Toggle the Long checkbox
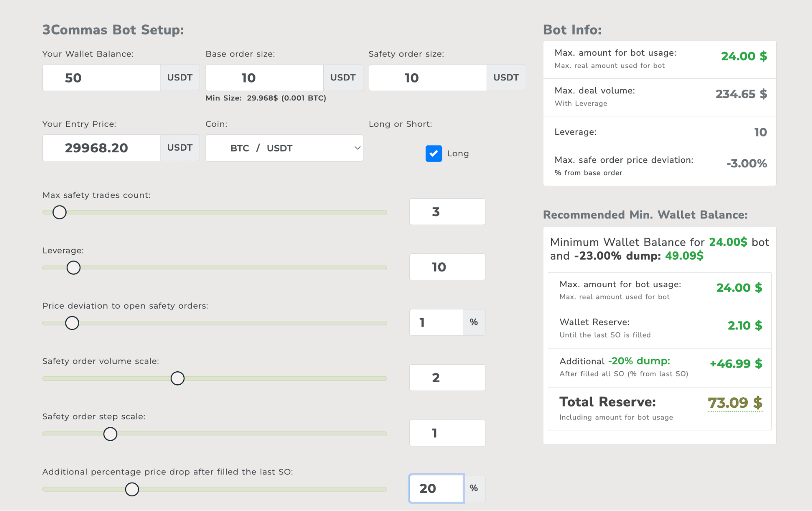 (x=433, y=154)
